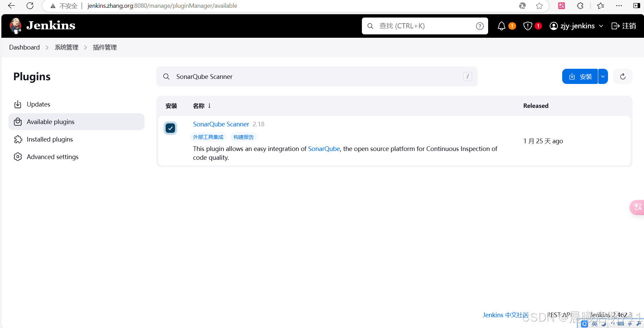Image resolution: width=644 pixels, height=328 pixels.
Task: Click the plugin search field
Action: [317, 77]
